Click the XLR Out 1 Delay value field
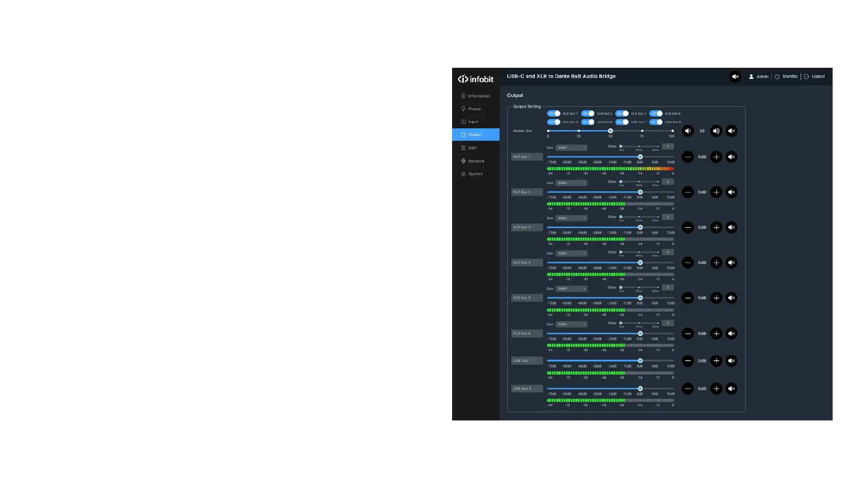868x488 pixels. pyautogui.click(x=668, y=146)
